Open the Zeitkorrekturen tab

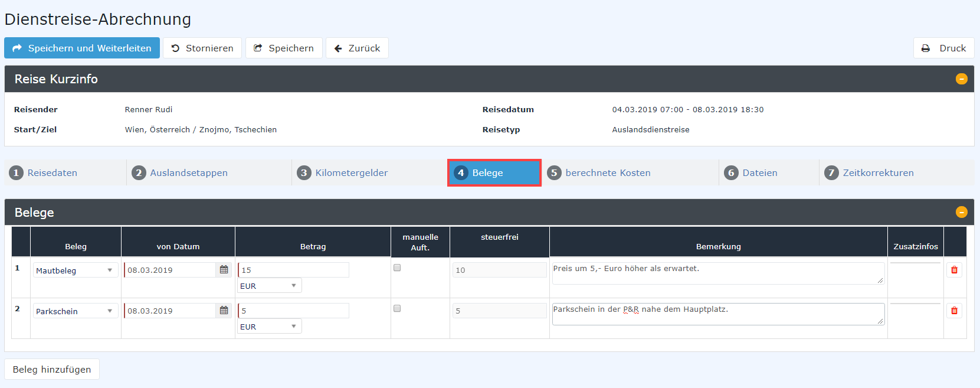tap(897, 172)
